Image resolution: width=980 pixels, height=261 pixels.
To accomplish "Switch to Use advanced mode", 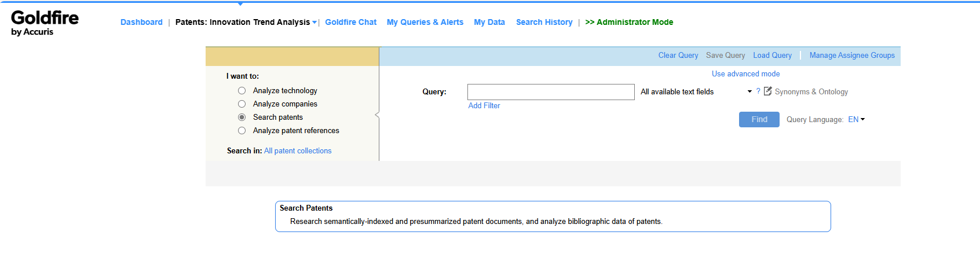I will coord(745,74).
